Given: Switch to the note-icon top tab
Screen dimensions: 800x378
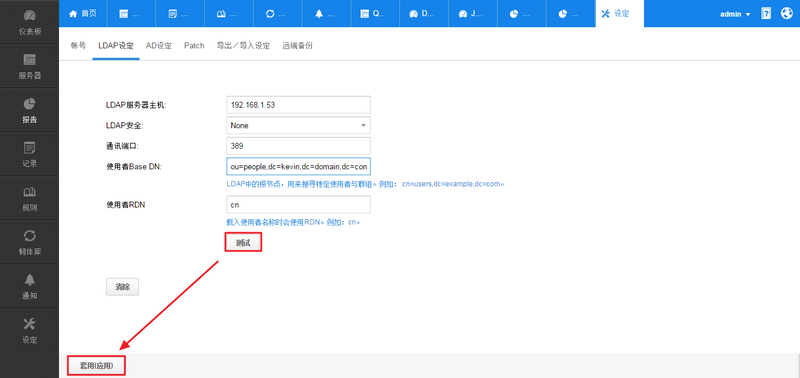Looking at the screenshot, I should pos(179,14).
